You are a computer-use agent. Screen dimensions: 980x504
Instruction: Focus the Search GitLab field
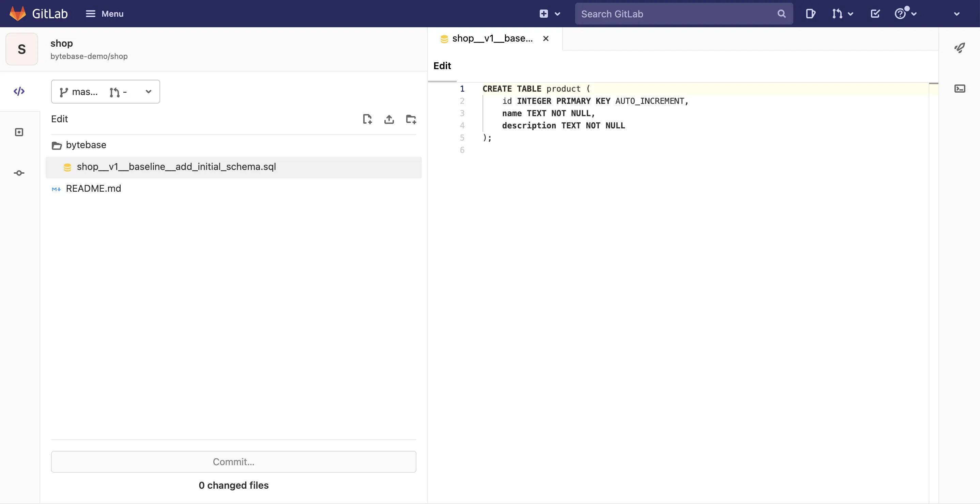tap(684, 14)
